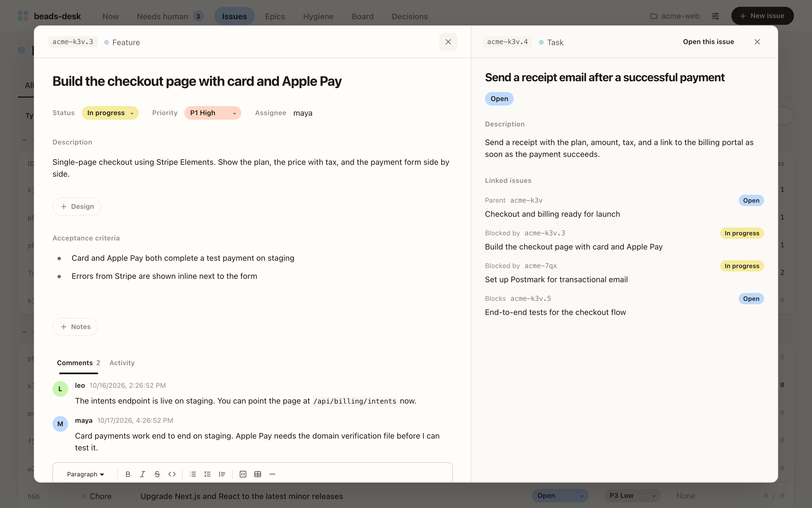
Task: Click Open this issue
Action: [x=708, y=42]
